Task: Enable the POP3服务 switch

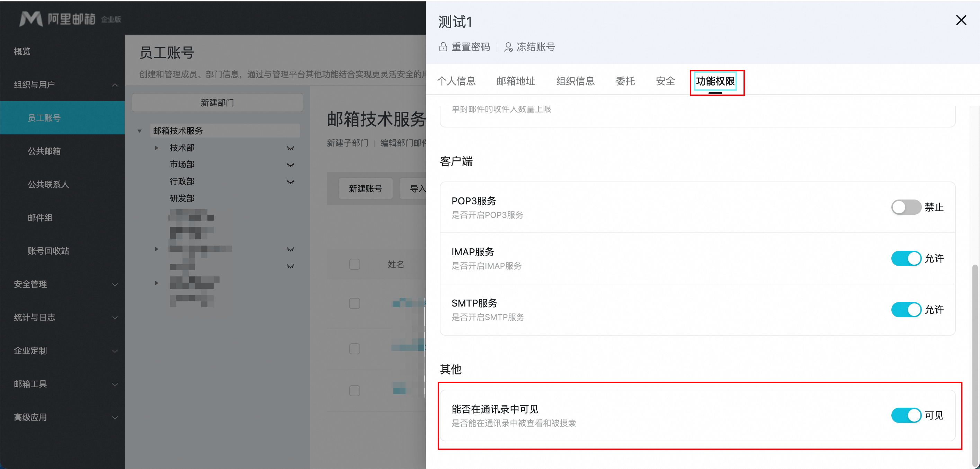Action: point(906,207)
